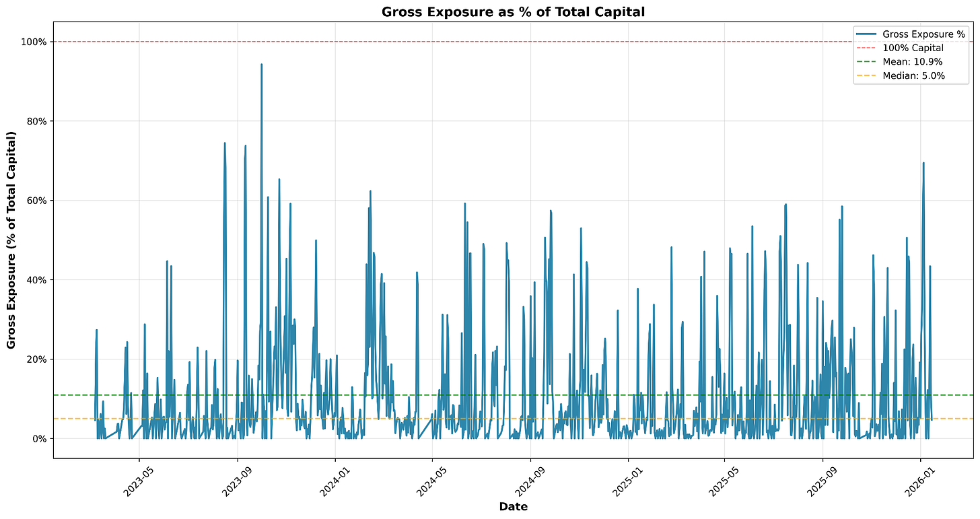Click the '80%' y-axis tick label
Viewport: 980px width, 519px height.
coord(37,121)
